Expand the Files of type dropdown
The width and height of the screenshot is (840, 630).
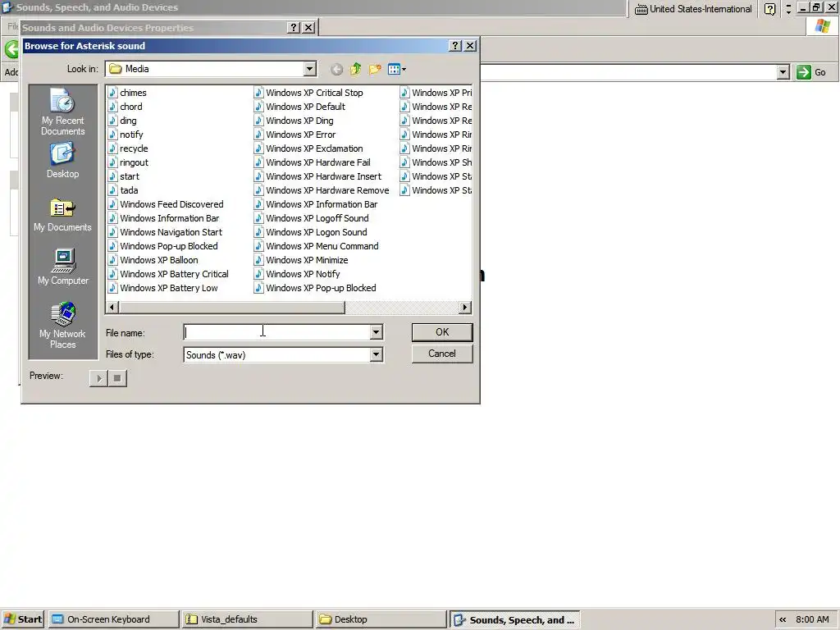click(376, 354)
